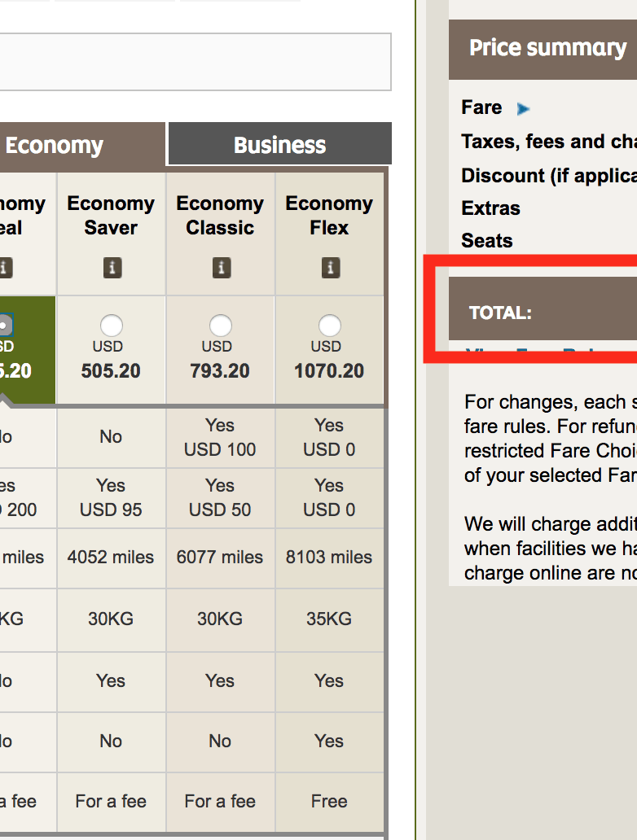Open the Economy Saver info icon
The width and height of the screenshot is (637, 840).
111,267
